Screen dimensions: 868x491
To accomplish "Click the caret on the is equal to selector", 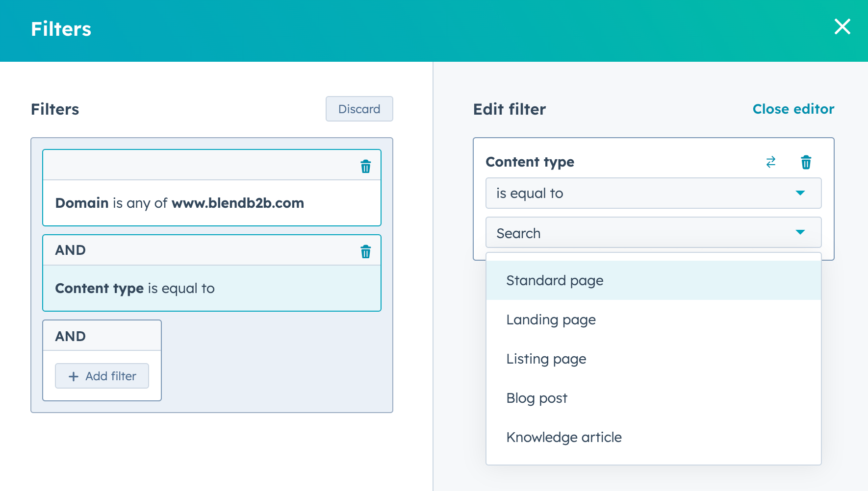I will pyautogui.click(x=801, y=193).
